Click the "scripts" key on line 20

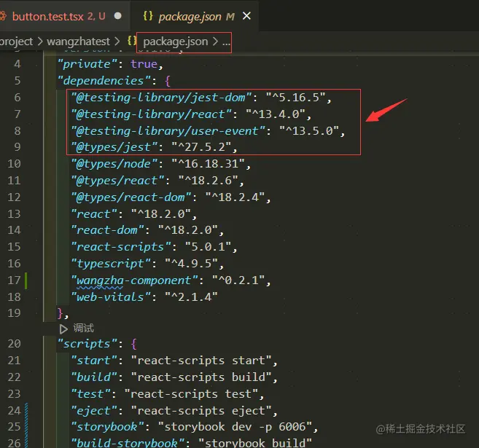87,345
